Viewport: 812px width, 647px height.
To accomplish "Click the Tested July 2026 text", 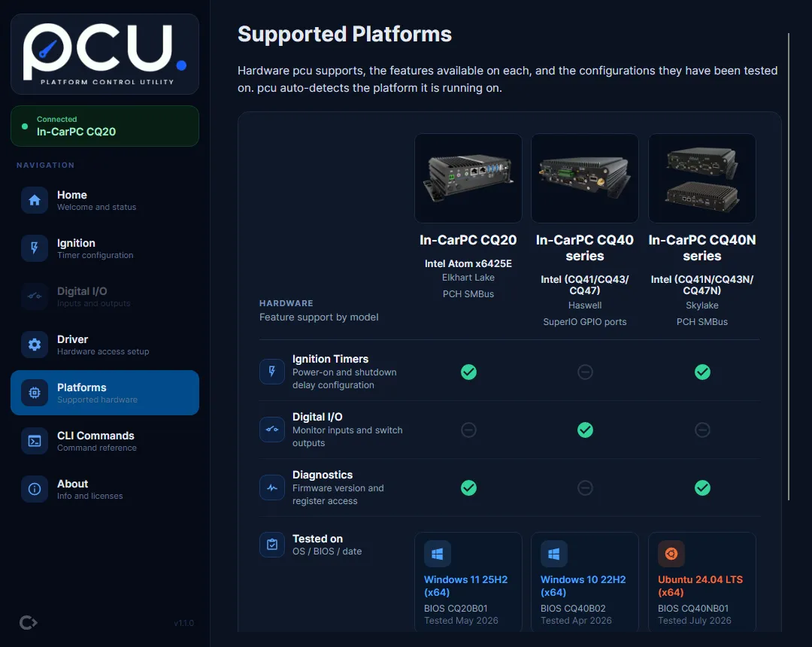I will (695, 621).
